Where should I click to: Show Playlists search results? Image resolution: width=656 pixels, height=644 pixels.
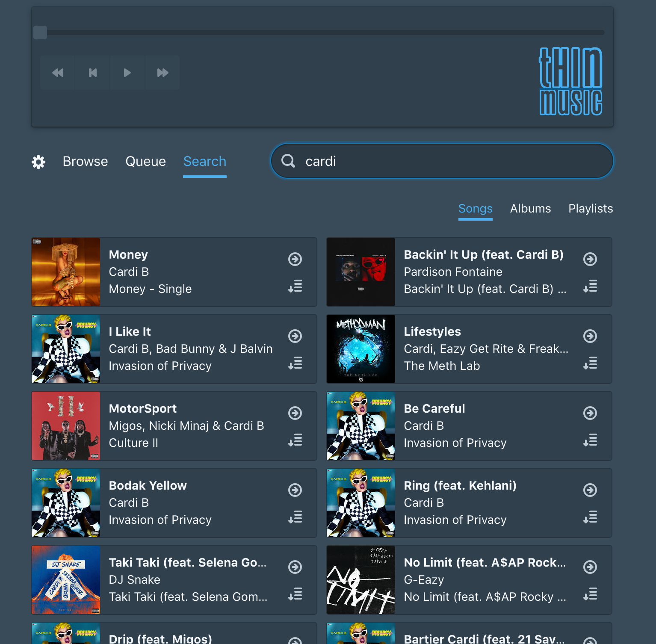click(591, 209)
